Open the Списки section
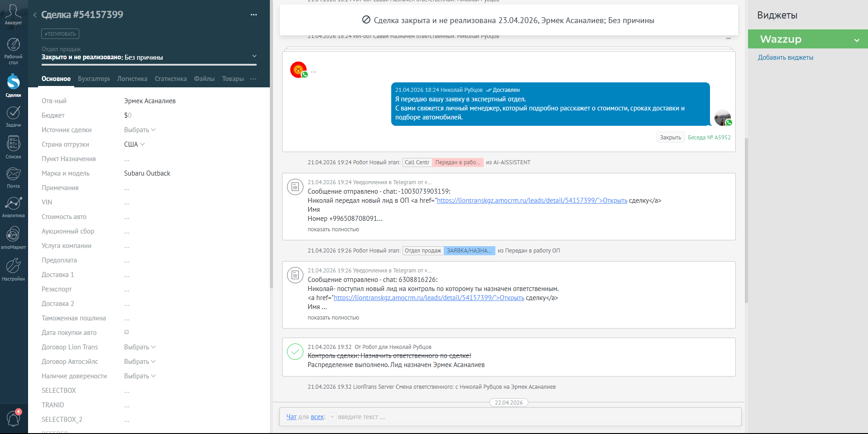The width and height of the screenshot is (868, 434). pyautogui.click(x=13, y=147)
